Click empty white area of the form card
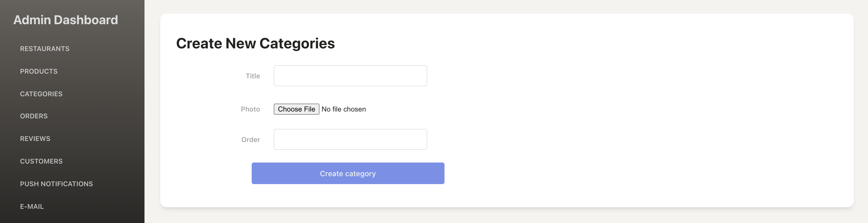 click(x=640, y=118)
